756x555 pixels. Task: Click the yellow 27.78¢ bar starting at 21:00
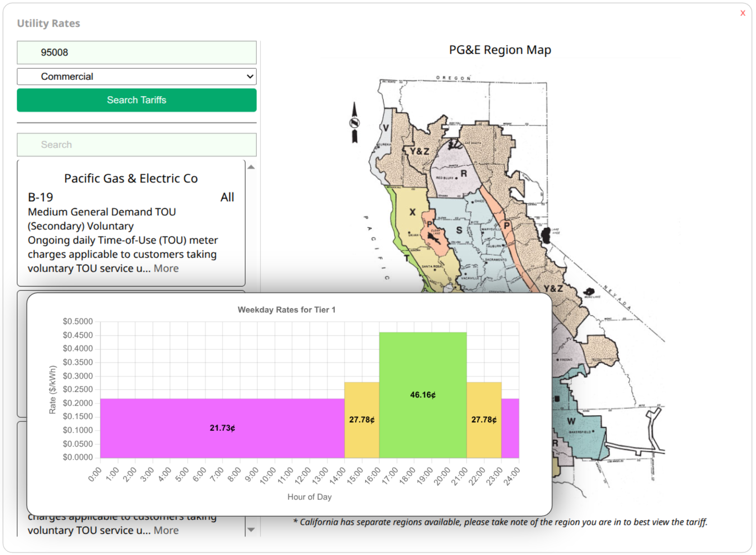coord(484,420)
